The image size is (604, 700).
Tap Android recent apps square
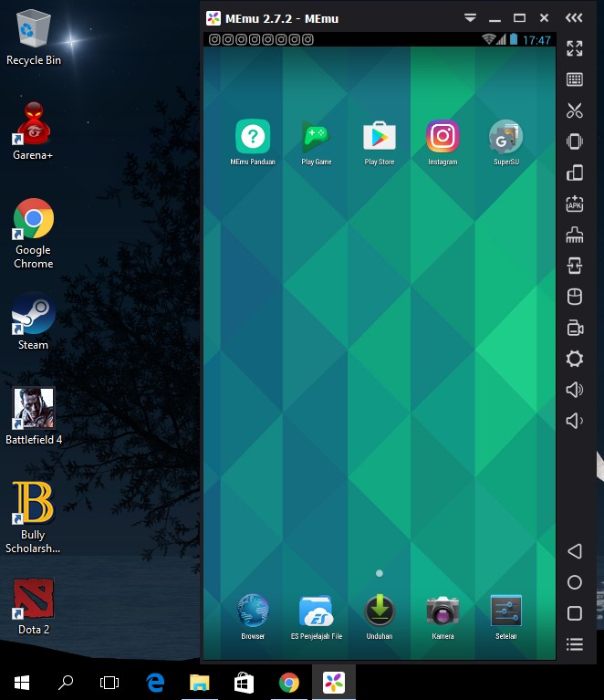point(575,613)
